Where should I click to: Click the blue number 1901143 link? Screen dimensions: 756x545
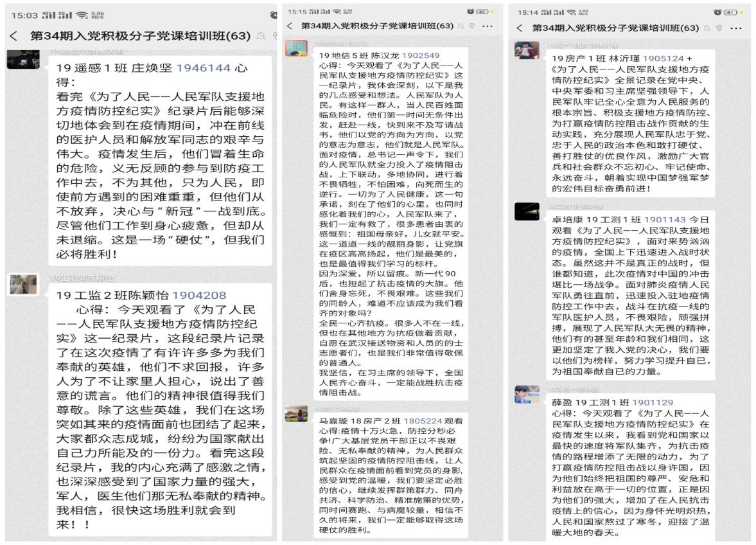point(664,219)
